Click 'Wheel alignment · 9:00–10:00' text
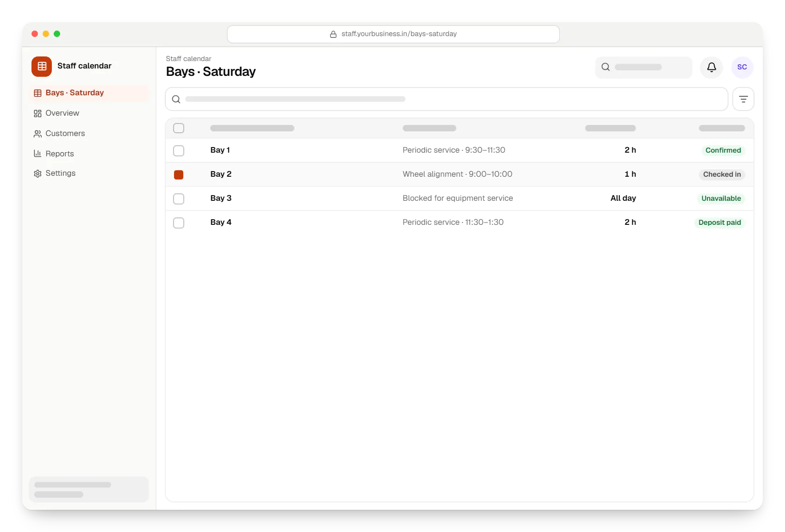Viewport: 785px width, 532px height. point(457,174)
